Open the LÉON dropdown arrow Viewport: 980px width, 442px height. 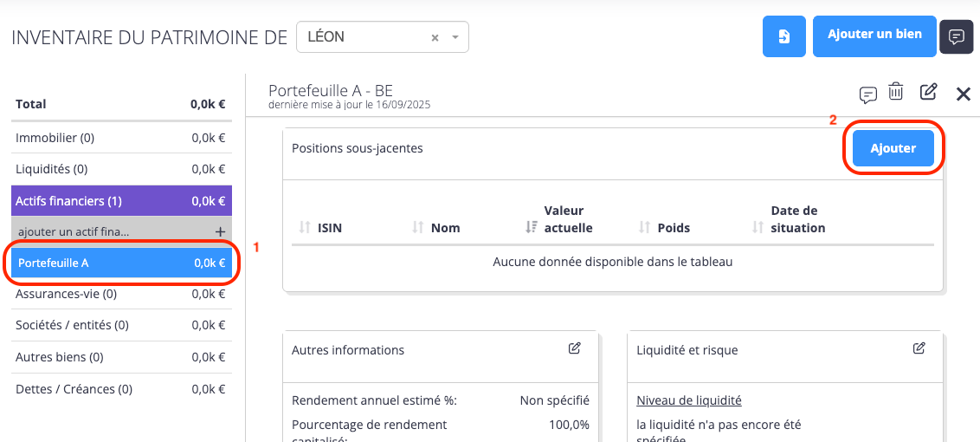tap(455, 38)
